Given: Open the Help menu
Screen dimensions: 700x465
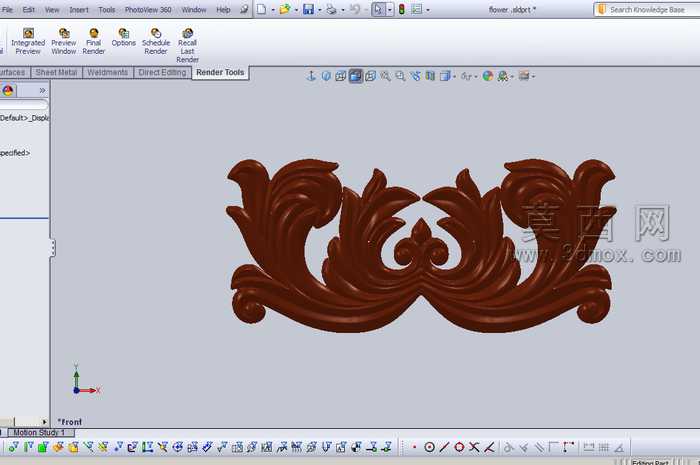Looking at the screenshot, I should 223,9.
